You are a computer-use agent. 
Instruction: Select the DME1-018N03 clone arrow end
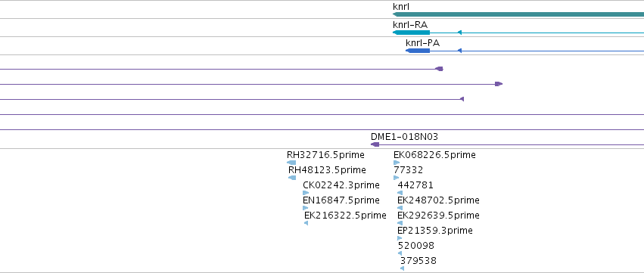pyautogui.click(x=375, y=144)
